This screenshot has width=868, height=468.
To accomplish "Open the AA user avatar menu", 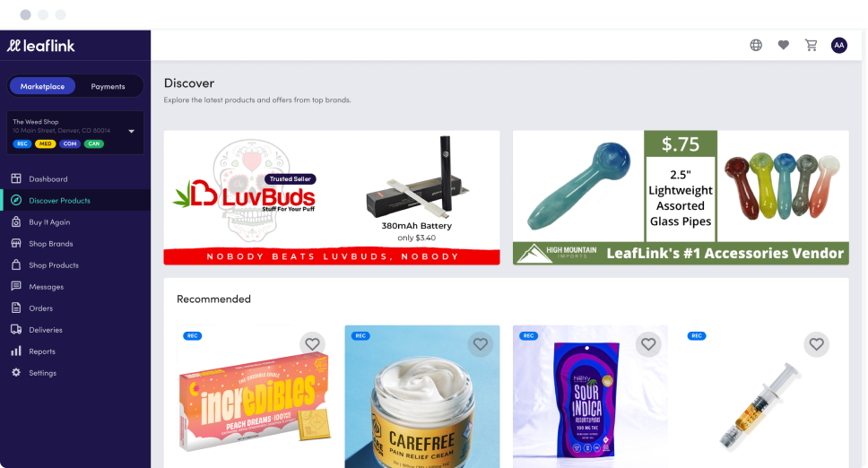I will tap(839, 46).
